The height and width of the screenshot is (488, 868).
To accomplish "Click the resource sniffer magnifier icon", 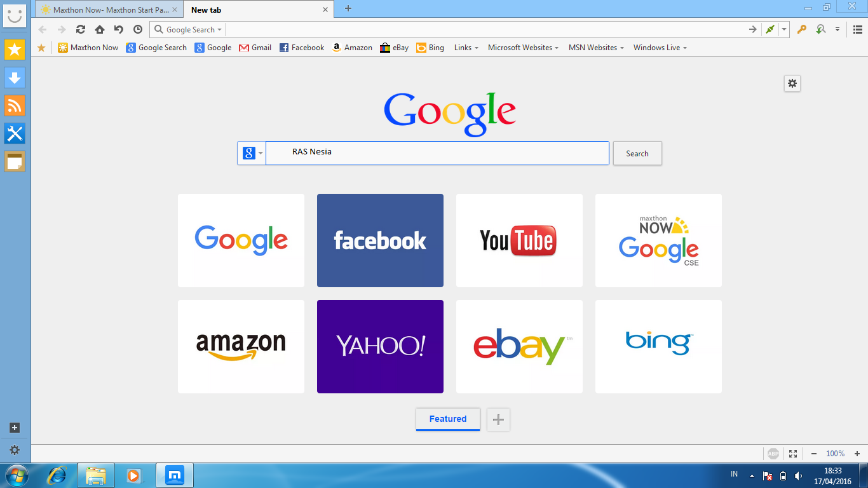I will (821, 29).
